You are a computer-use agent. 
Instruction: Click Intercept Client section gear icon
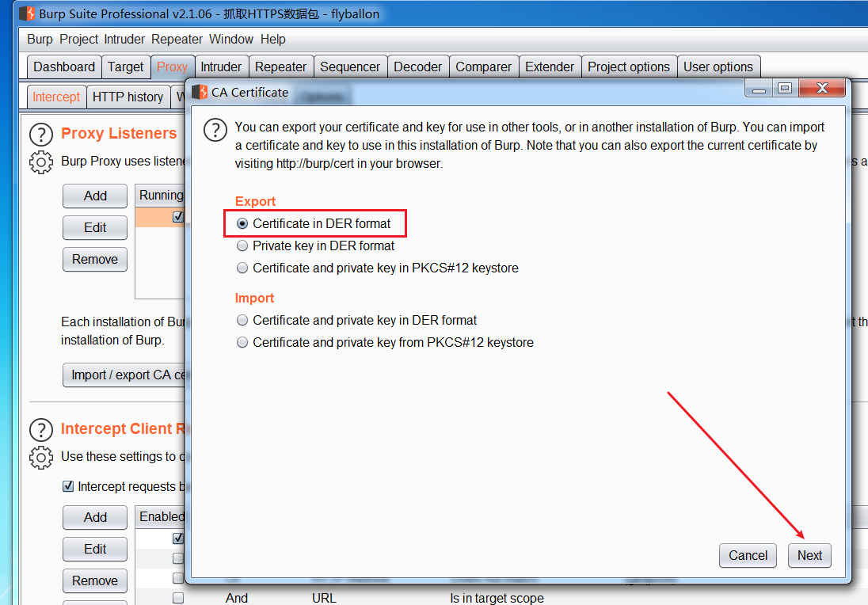(41, 458)
